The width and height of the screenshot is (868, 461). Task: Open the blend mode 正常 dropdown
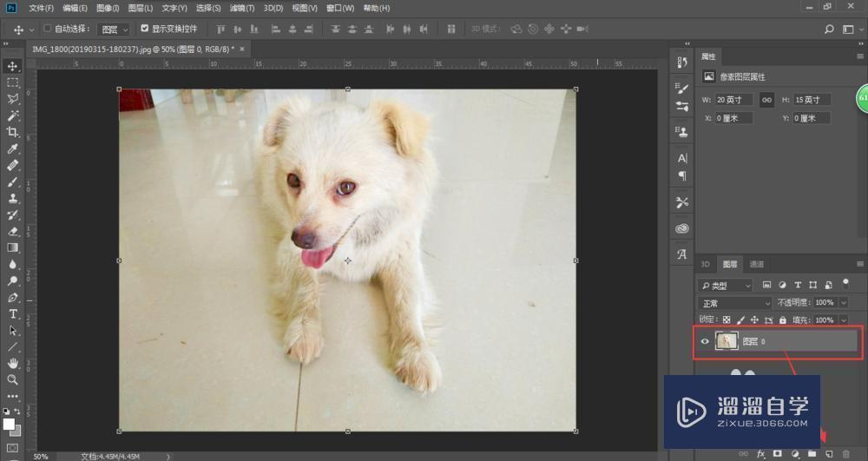(x=734, y=302)
